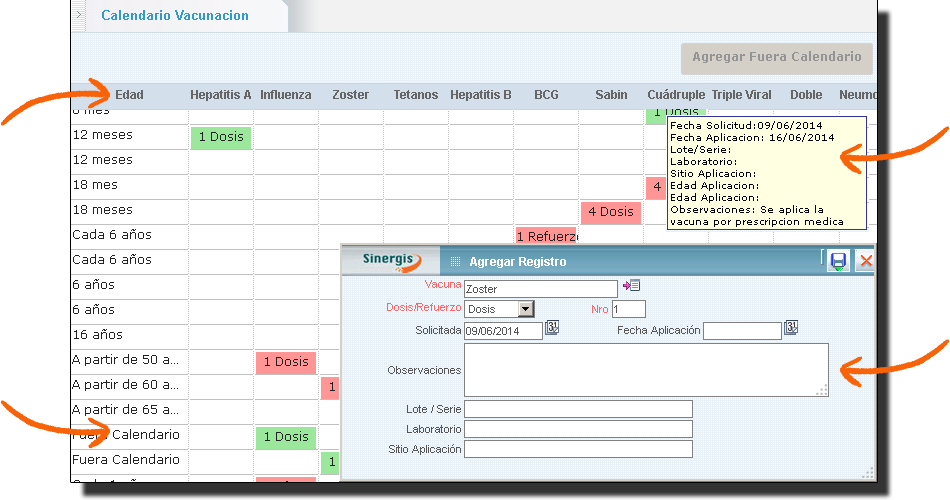This screenshot has height=500, width=950.
Task: Open the calendar picker next to Solicitada
Action: click(x=552, y=328)
